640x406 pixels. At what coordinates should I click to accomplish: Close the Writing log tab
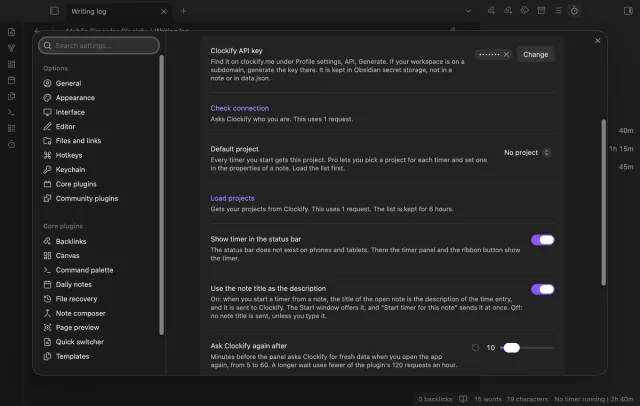point(164,11)
